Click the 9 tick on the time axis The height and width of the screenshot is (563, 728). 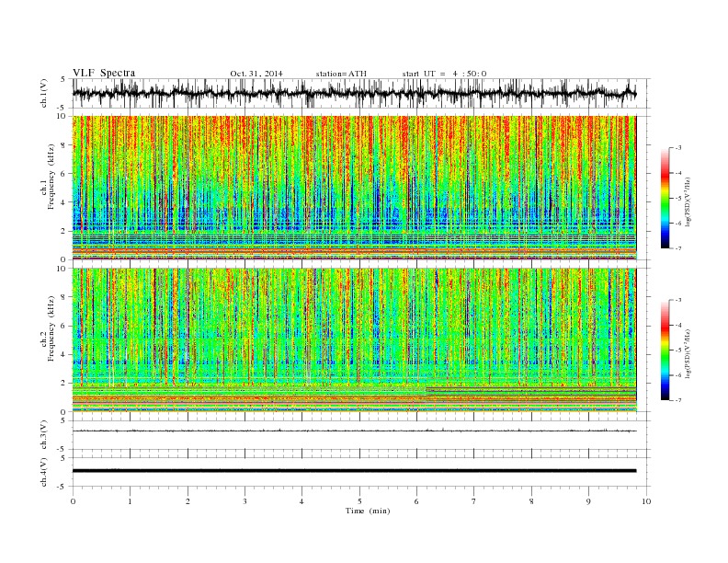588,501
